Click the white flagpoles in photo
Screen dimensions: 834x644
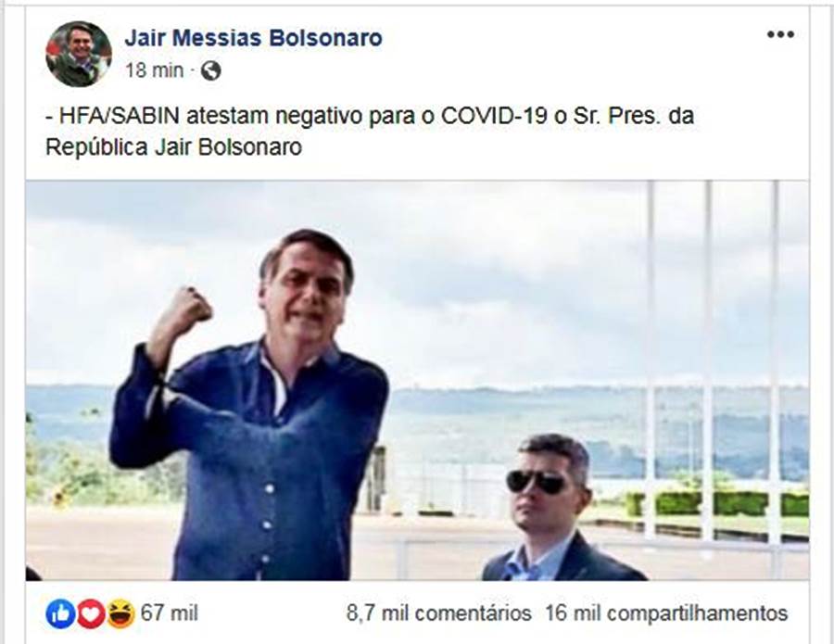pyautogui.click(x=713, y=361)
